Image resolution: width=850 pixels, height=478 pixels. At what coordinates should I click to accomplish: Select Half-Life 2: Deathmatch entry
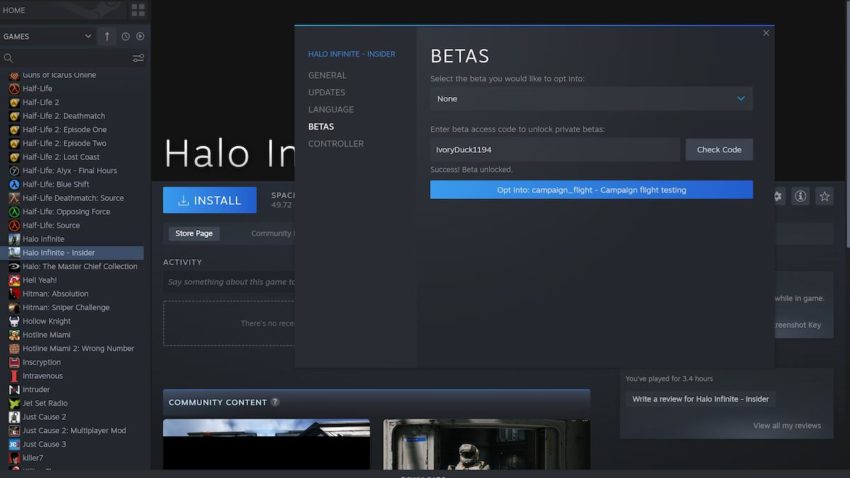63,115
